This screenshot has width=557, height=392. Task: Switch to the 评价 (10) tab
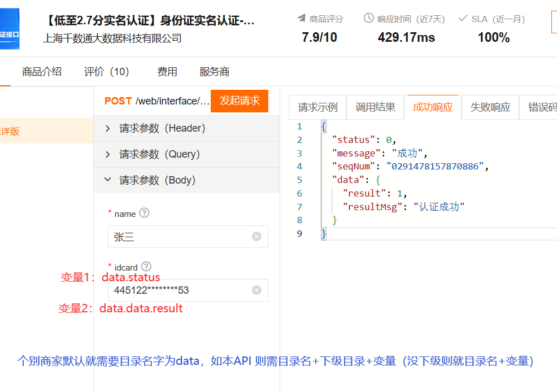[x=107, y=72]
